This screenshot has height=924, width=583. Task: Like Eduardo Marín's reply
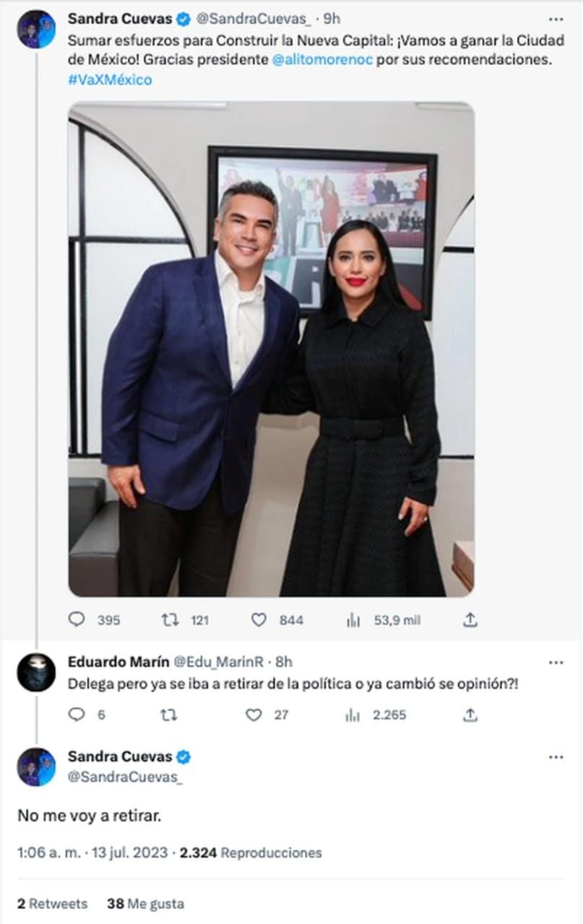click(253, 715)
